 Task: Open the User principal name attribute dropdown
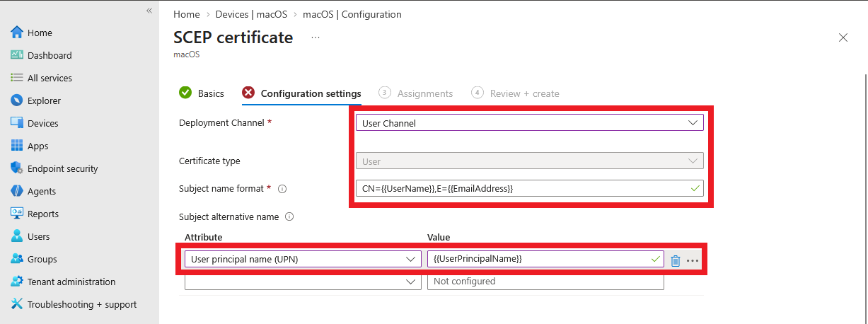303,259
